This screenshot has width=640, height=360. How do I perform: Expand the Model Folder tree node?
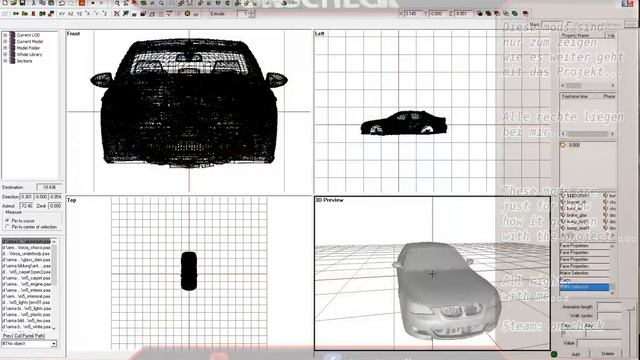[5, 48]
